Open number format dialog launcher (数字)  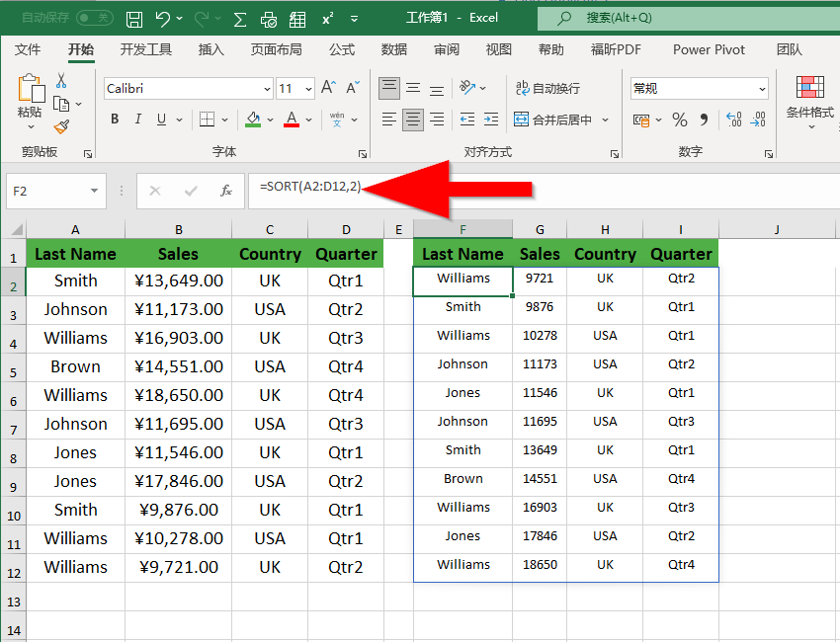tap(769, 154)
